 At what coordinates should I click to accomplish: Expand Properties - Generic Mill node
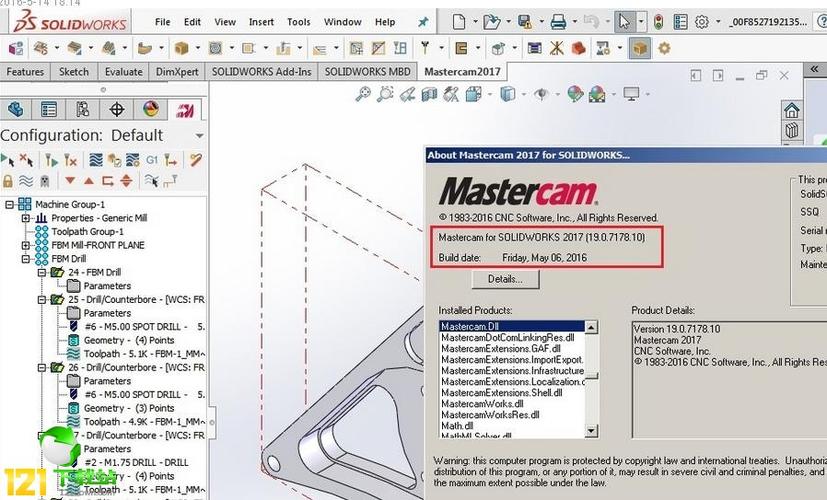click(x=25, y=218)
